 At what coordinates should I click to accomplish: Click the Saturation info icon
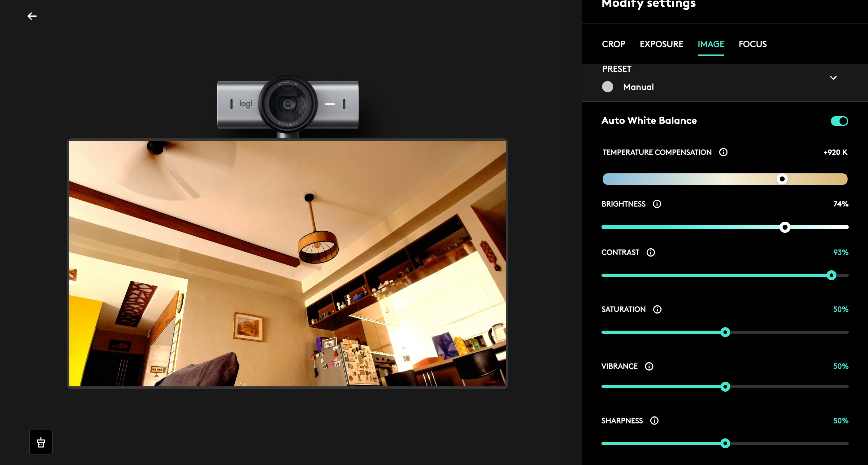point(657,309)
